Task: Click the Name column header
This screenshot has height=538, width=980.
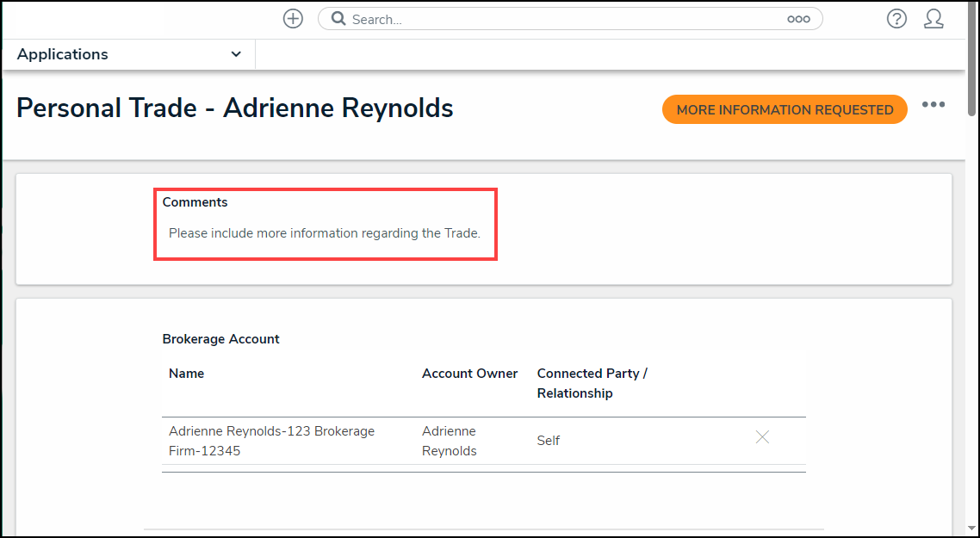Action: coord(186,374)
